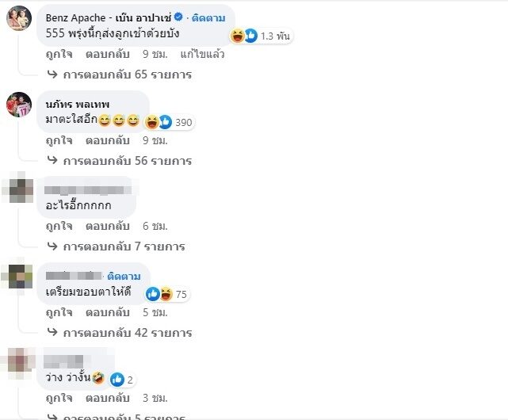The height and width of the screenshot is (420, 508).
Task: Follow Benz Apache with the ติดตาม link
Action: coord(208,17)
